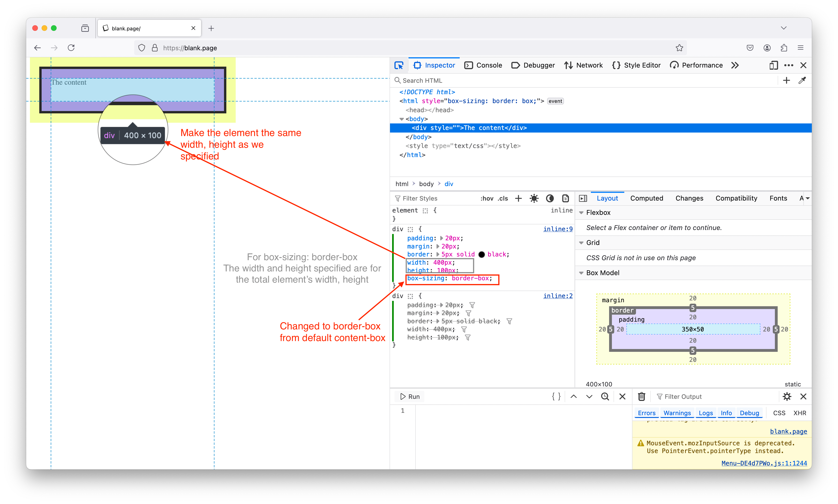Pick color from page eyedropper

(x=802, y=80)
